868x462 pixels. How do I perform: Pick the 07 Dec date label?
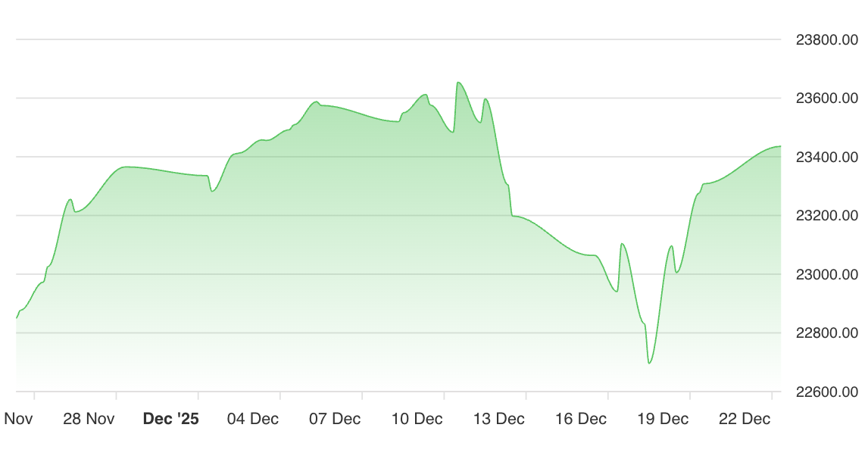pyautogui.click(x=335, y=419)
